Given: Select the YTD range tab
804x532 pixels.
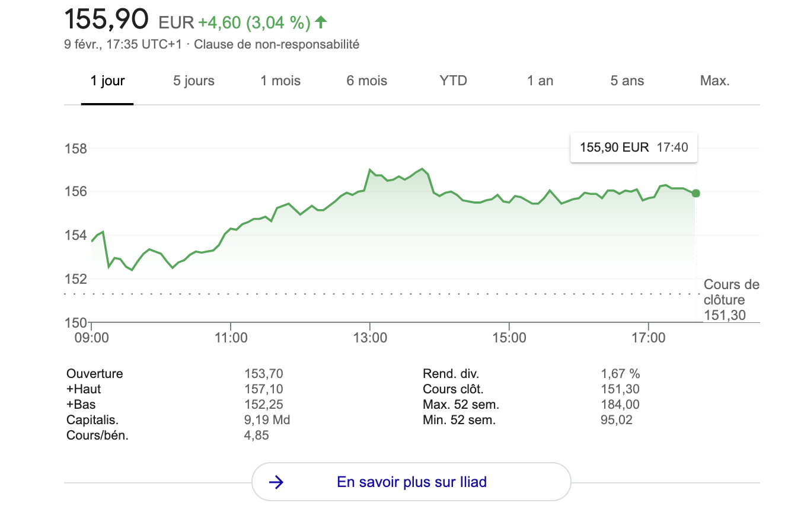Looking at the screenshot, I should (453, 81).
